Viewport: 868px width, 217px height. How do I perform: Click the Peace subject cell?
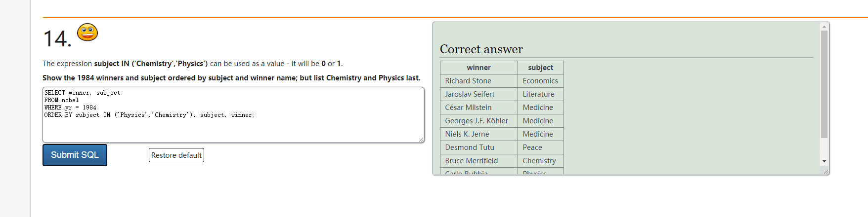(532, 147)
